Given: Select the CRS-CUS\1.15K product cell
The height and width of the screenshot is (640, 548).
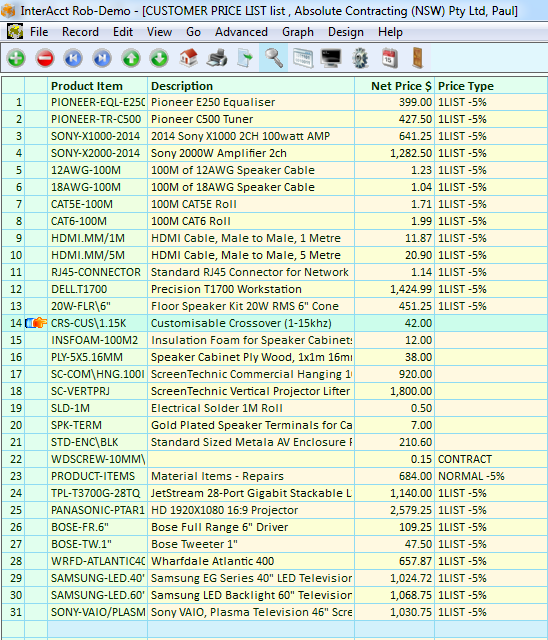Looking at the screenshot, I should tap(98, 323).
